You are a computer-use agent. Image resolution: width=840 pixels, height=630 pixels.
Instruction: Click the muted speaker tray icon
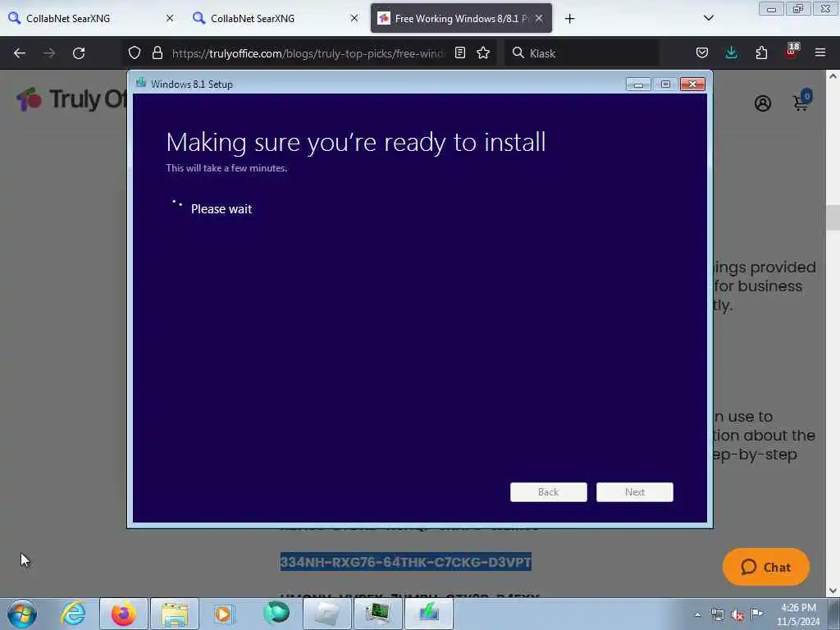[737, 615]
